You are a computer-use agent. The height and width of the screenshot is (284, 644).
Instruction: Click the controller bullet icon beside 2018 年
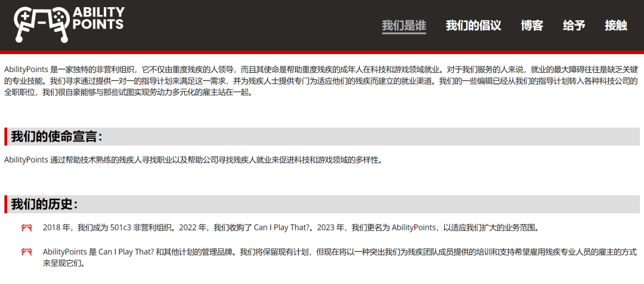click(26, 228)
